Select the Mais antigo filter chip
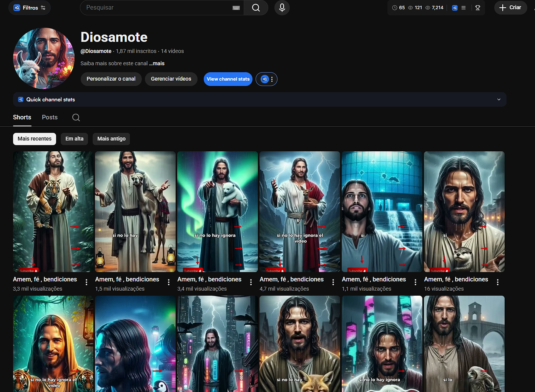535x392 pixels. coord(111,139)
